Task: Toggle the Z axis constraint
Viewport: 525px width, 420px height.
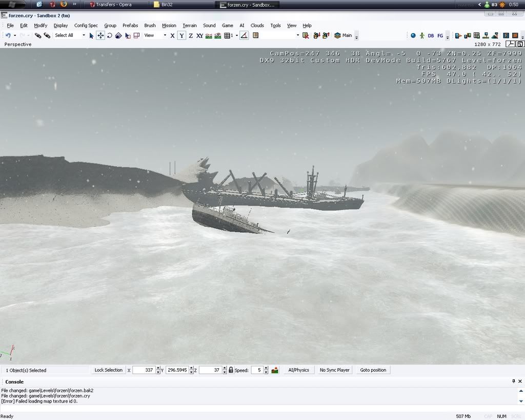Action: click(191, 35)
